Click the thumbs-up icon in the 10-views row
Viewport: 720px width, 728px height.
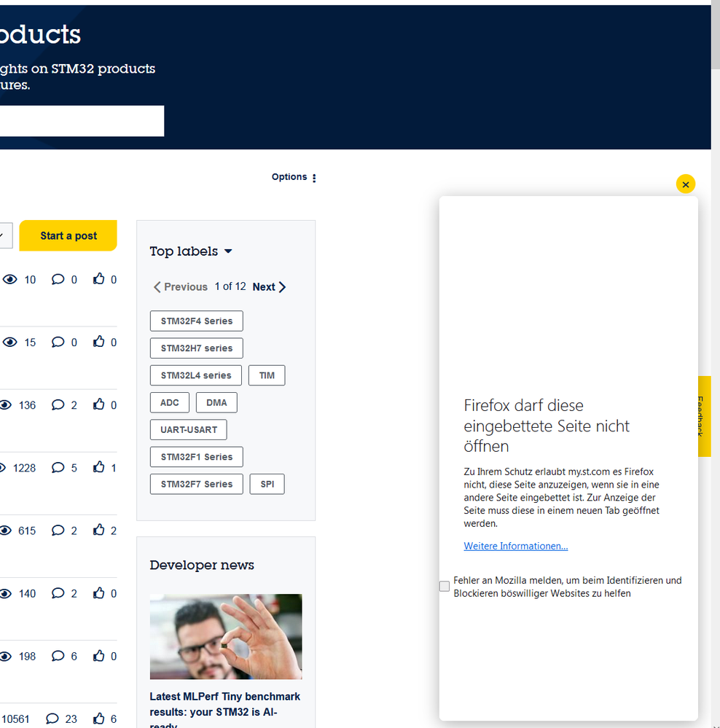click(98, 278)
